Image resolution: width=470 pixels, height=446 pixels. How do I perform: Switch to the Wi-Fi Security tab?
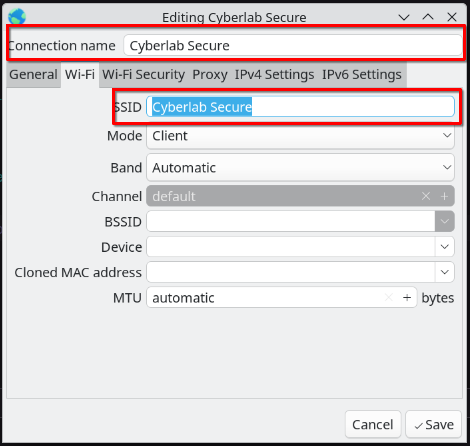[x=143, y=74]
